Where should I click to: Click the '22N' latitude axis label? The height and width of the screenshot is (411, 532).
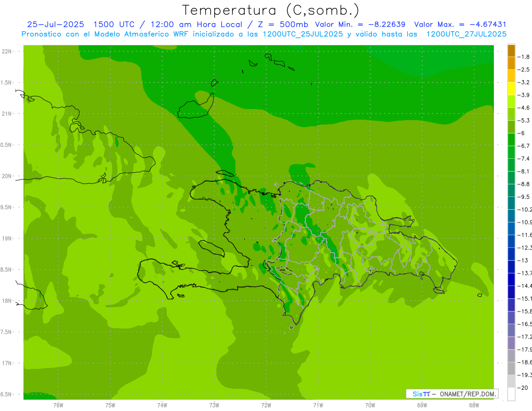7,51
